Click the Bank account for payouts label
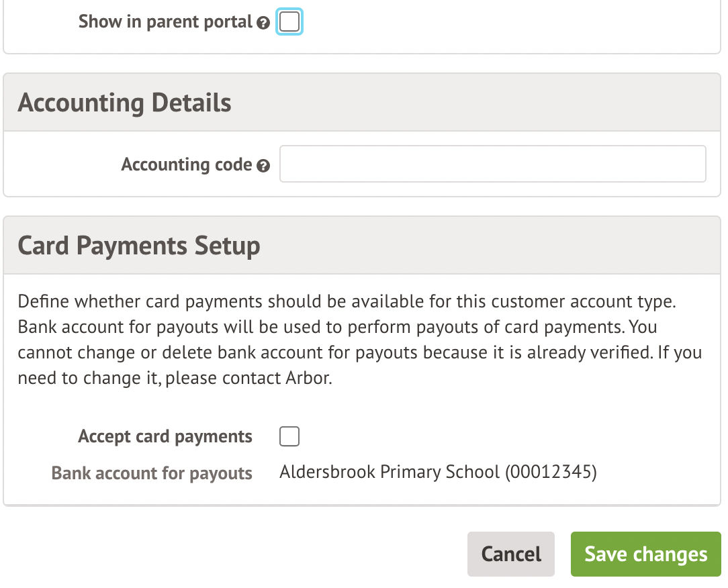 pyautogui.click(x=152, y=473)
